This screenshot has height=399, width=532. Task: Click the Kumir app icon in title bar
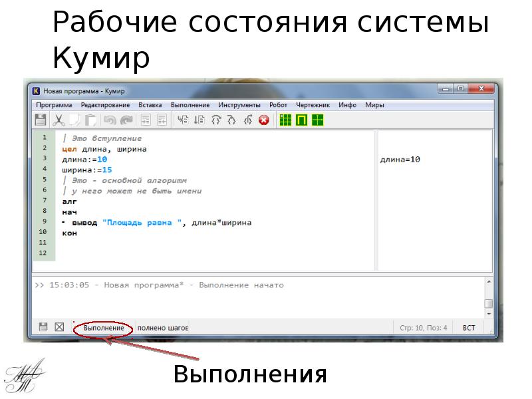click(36, 91)
